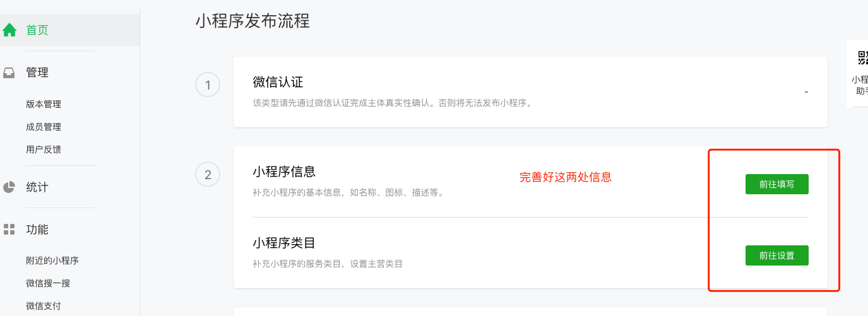868x316 pixels.
Task: Open 成员管理 in the sidebar
Action: pyautogui.click(x=44, y=127)
